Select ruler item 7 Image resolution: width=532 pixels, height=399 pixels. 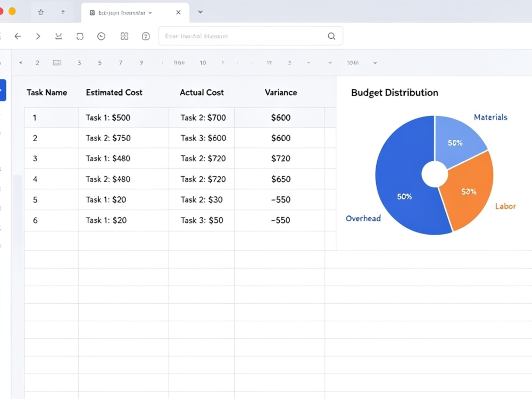point(120,63)
